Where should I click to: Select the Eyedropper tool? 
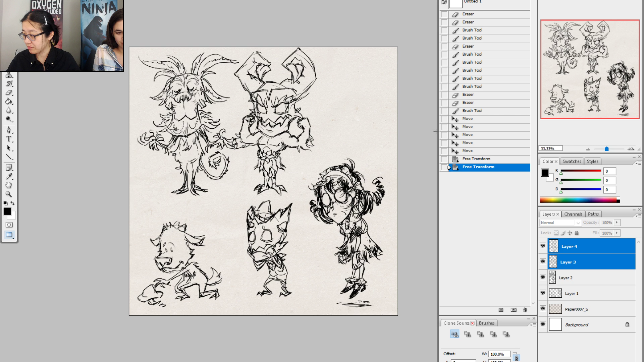[x=9, y=176]
